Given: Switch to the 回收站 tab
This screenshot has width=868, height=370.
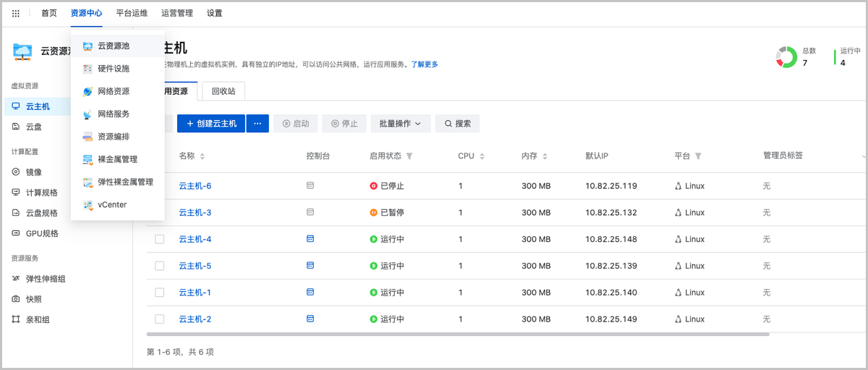Looking at the screenshot, I should click(224, 91).
